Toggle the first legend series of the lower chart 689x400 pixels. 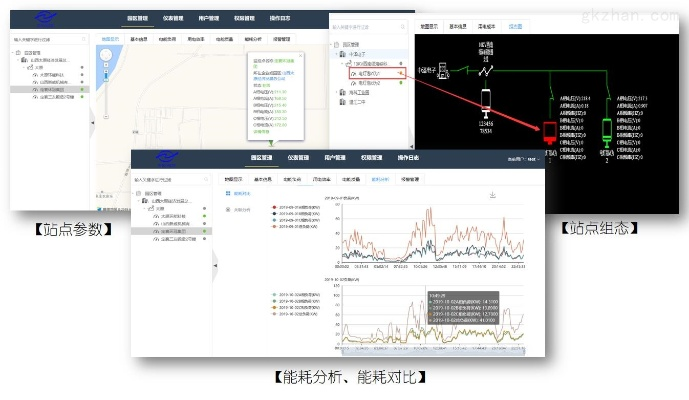275,296
